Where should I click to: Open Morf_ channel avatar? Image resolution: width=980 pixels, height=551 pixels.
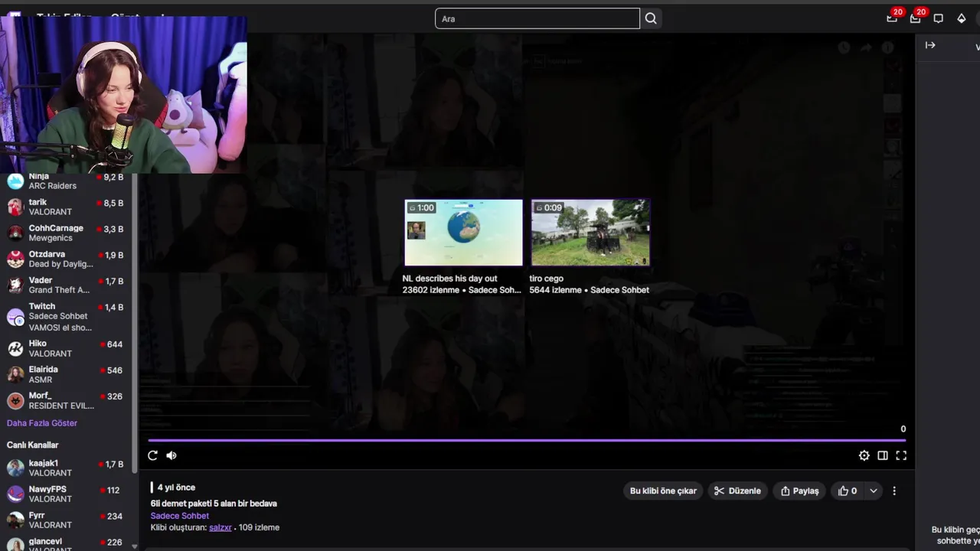pos(15,400)
